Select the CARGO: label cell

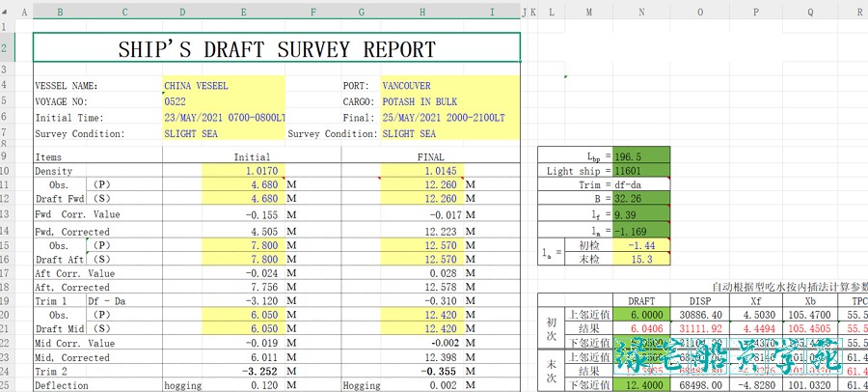361,102
